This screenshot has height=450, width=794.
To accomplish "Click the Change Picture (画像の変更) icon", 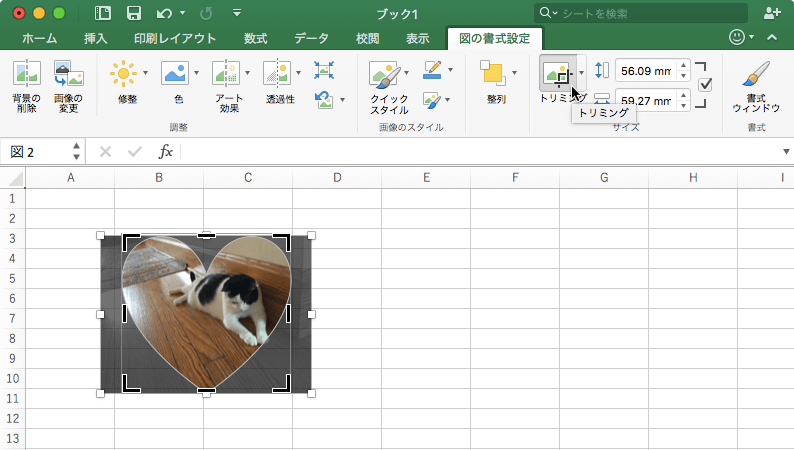I will [x=68, y=73].
